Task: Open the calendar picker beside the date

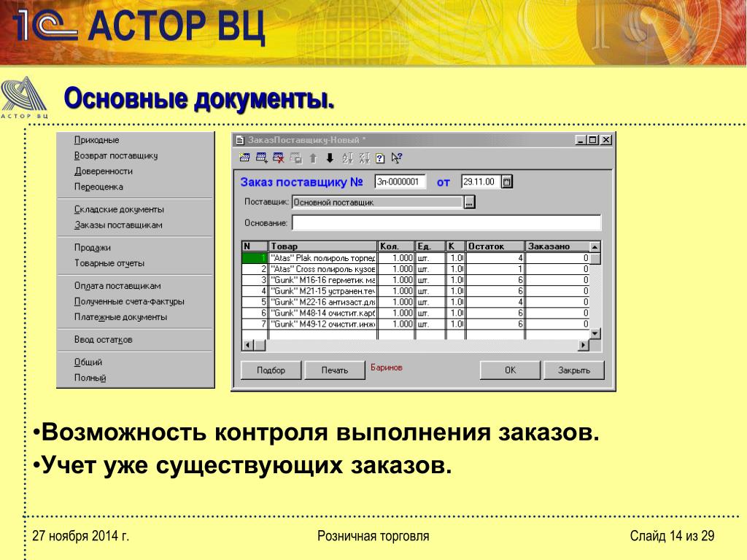Action: pyautogui.click(x=507, y=182)
